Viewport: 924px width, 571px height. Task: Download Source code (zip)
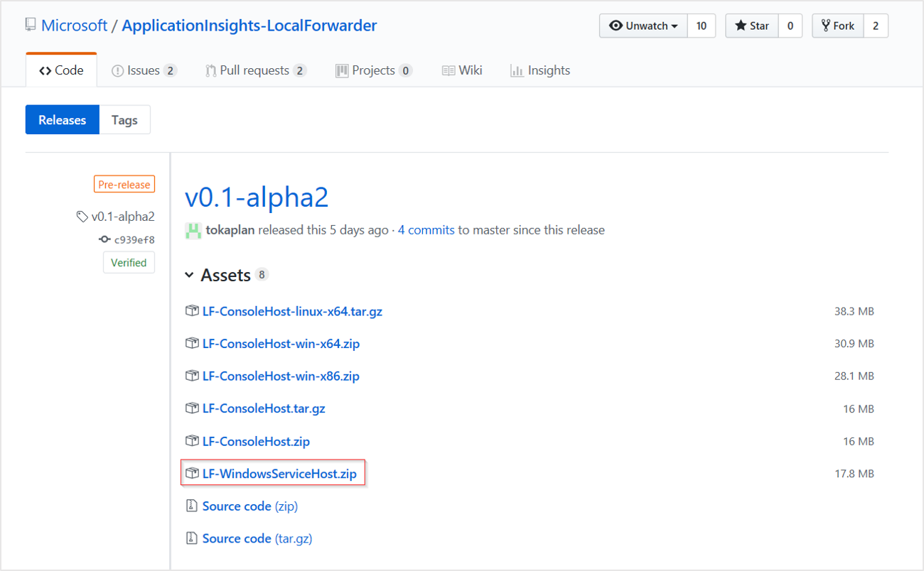click(250, 506)
